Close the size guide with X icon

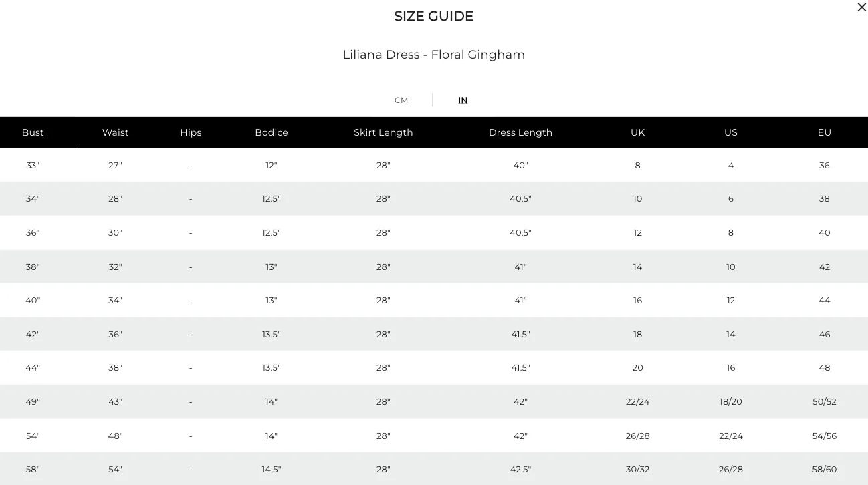pyautogui.click(x=861, y=7)
